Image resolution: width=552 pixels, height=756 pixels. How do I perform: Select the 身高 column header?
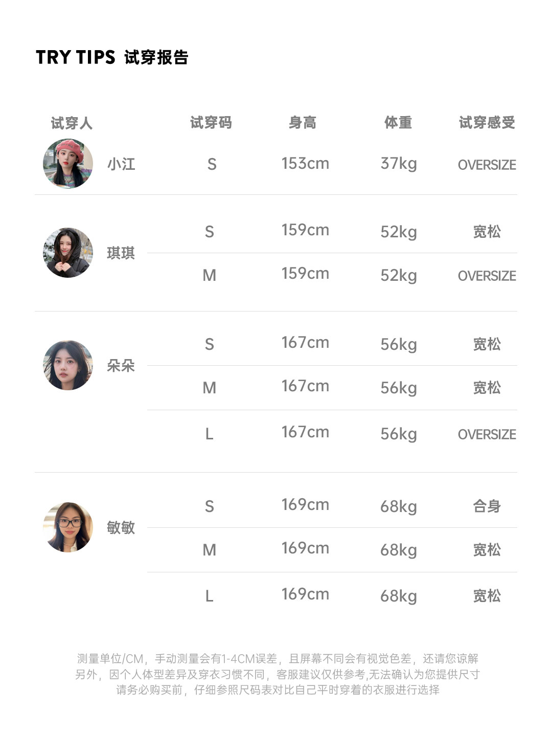303,123
